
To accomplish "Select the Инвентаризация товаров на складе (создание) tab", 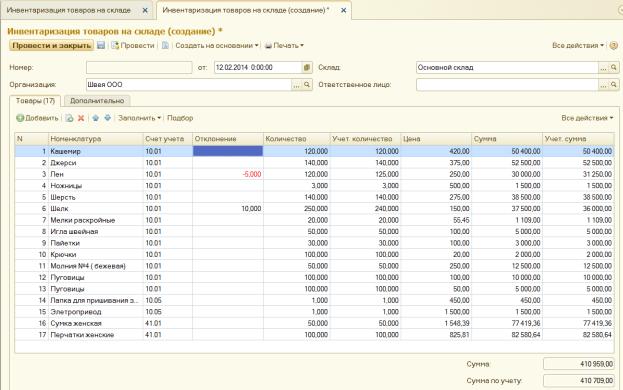I will pyautogui.click(x=246, y=10).
